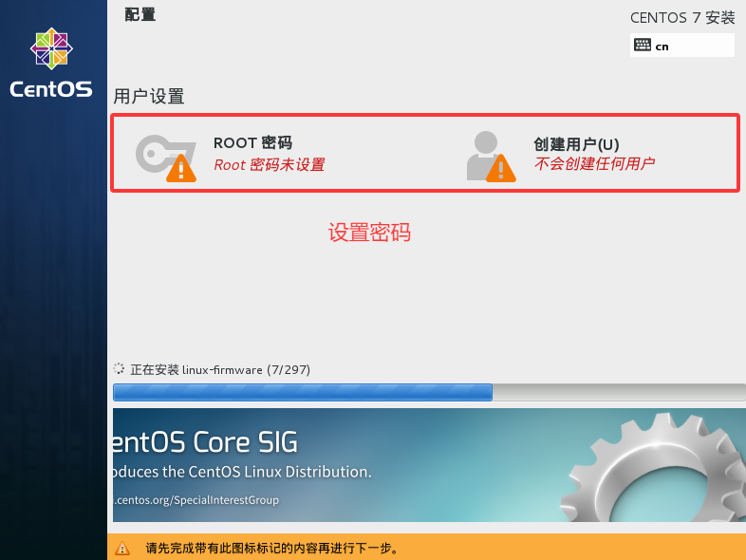Viewport: 746px width, 560px height.
Task: Click the keyboard icon next to cn
Action: coord(643,46)
